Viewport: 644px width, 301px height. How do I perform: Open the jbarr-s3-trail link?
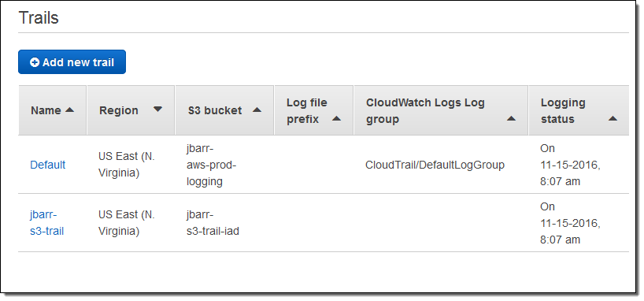(x=46, y=223)
